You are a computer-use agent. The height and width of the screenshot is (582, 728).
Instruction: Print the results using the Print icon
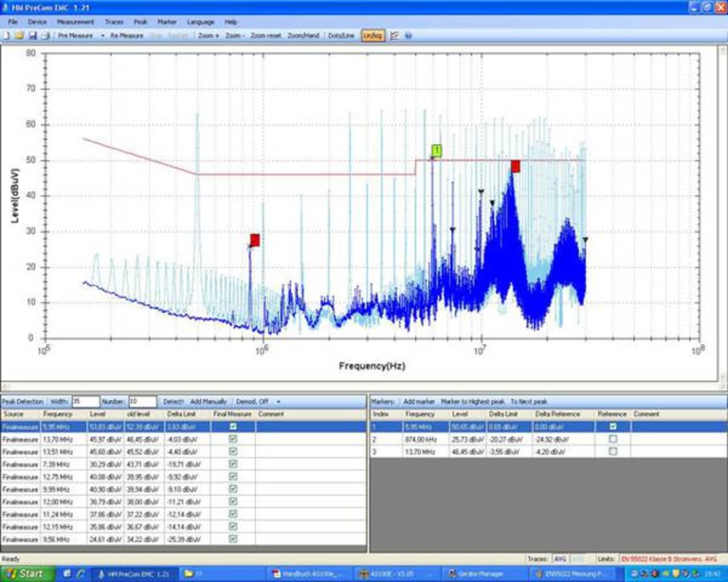click(44, 36)
